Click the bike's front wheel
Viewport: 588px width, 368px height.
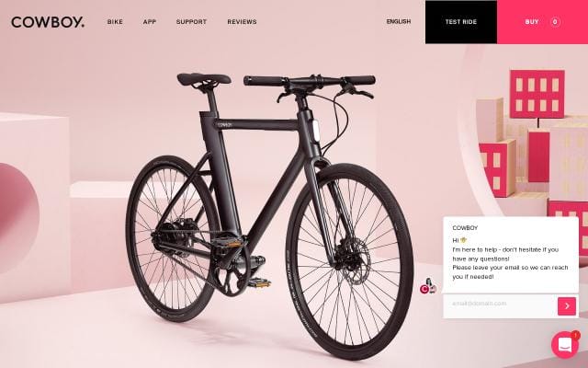(349, 261)
